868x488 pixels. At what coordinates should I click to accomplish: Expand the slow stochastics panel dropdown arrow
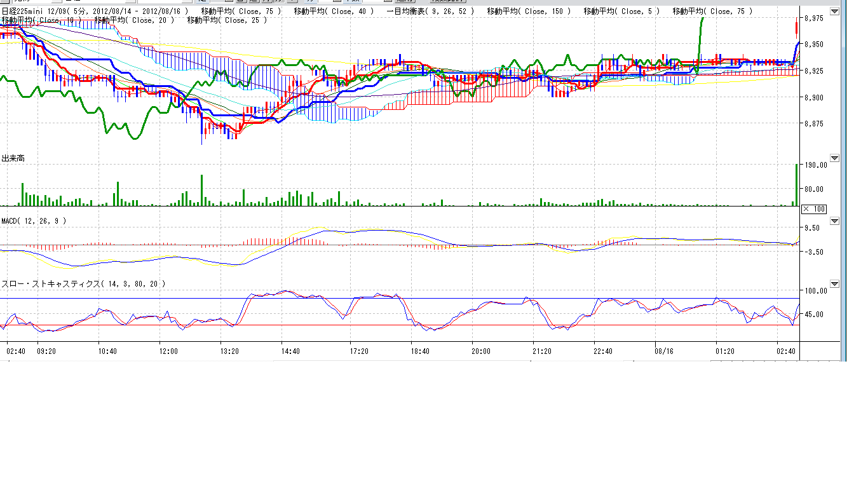pos(834,284)
